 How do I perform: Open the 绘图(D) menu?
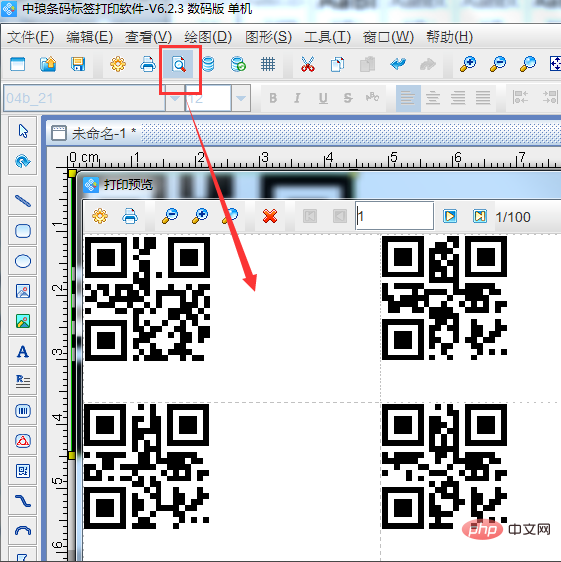[x=208, y=37]
